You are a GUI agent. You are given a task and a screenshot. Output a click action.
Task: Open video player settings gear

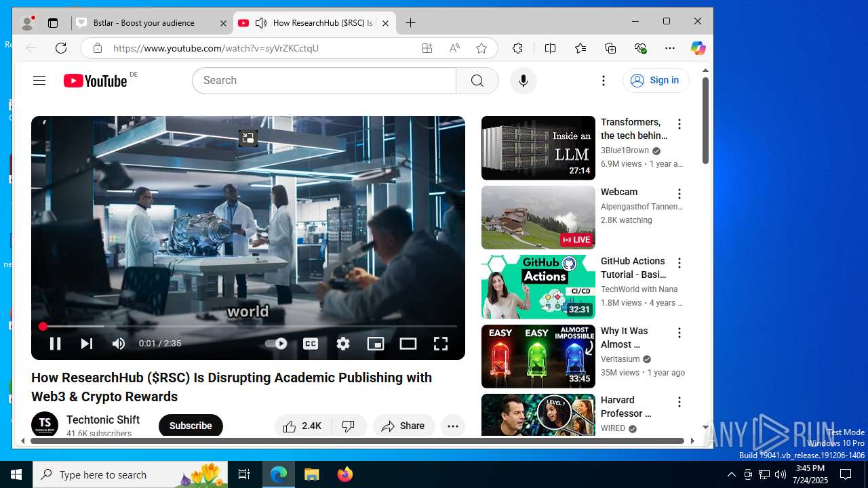click(x=343, y=344)
